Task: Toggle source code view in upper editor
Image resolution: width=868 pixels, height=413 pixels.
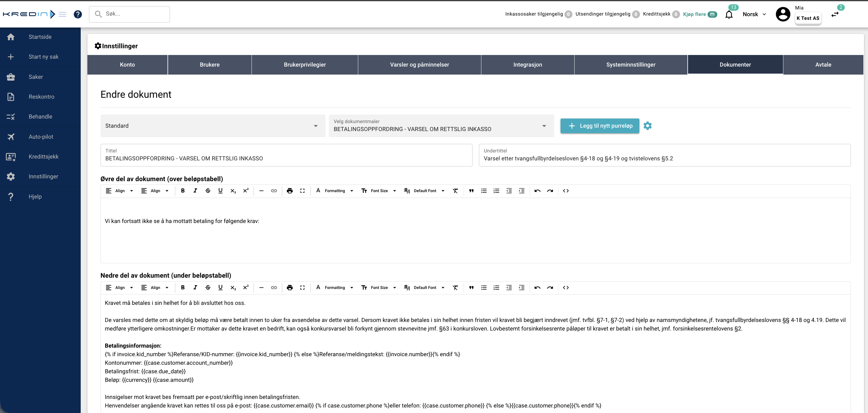Action: coord(566,191)
